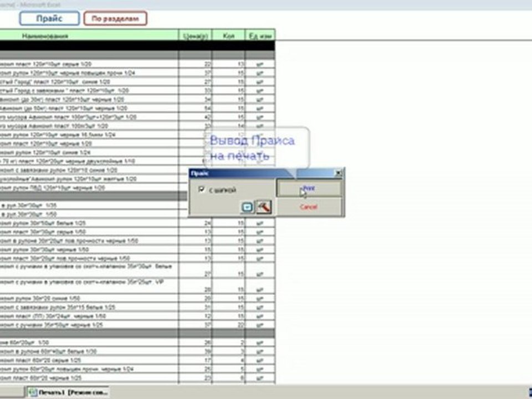Click the blue down-arrow icon in the dialog

pos(247,207)
